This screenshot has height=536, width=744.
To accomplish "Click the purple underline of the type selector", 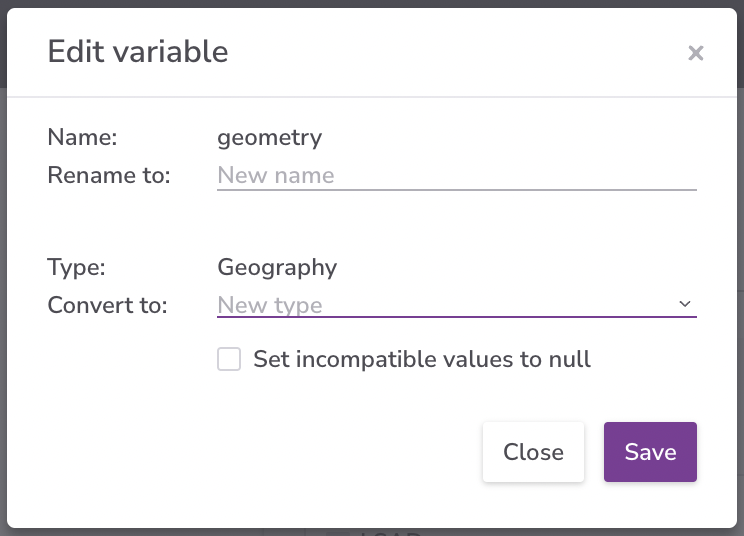I will [456, 317].
